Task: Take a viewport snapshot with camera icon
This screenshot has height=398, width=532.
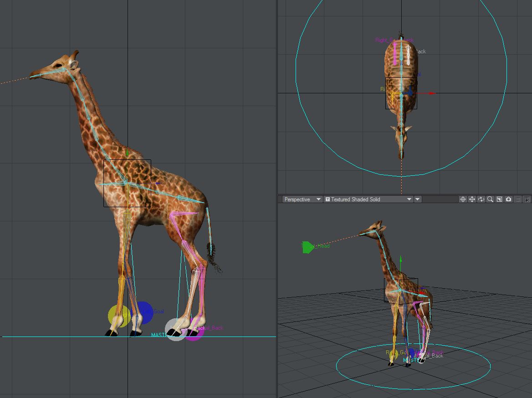Action: (x=508, y=199)
